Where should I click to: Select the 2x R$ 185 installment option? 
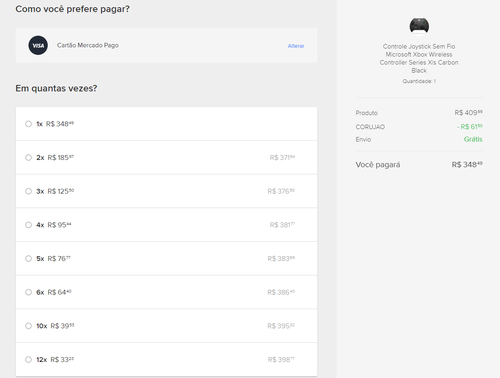pyautogui.click(x=28, y=158)
